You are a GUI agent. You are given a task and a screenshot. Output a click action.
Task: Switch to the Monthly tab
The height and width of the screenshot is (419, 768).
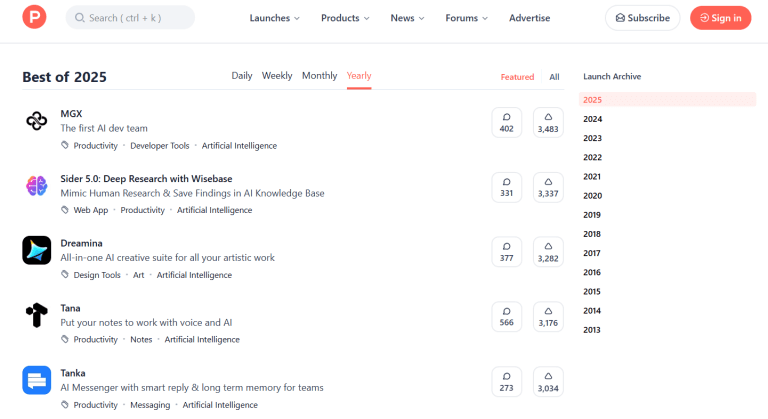319,76
